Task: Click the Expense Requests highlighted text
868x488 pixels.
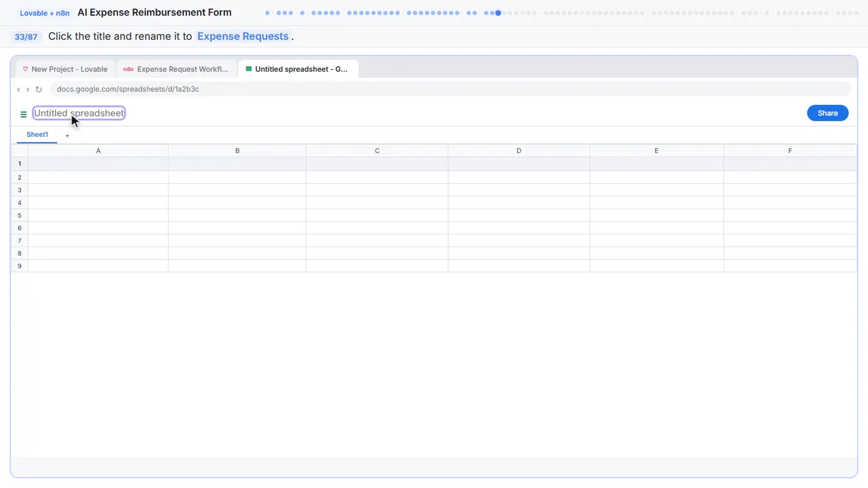Action: click(x=243, y=37)
